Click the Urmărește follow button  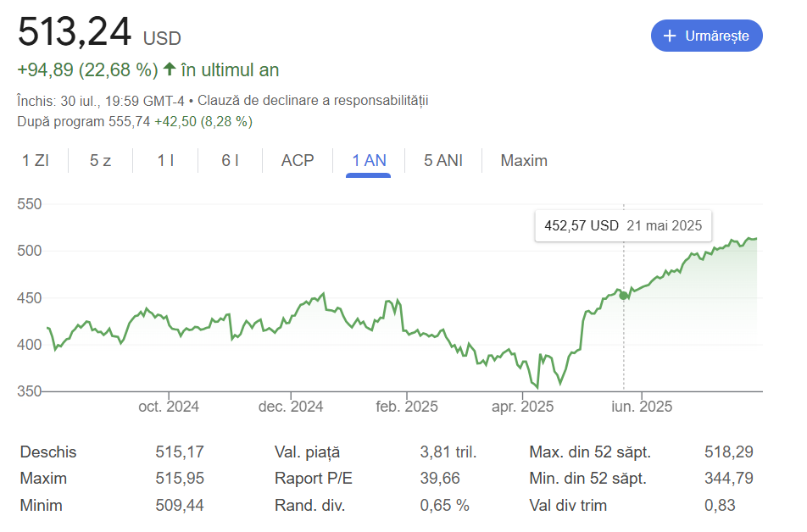click(x=706, y=36)
